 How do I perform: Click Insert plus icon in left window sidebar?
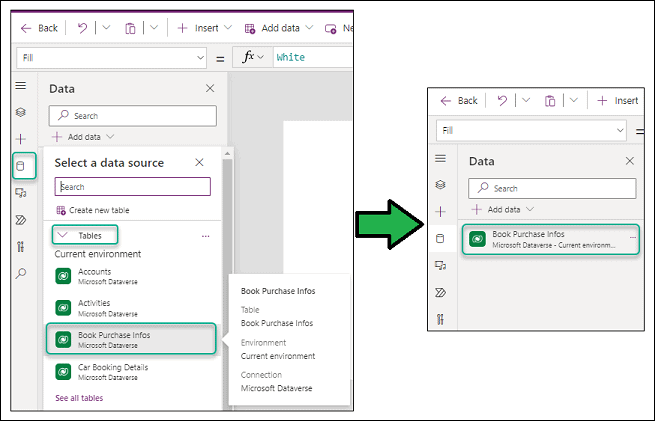(20, 139)
